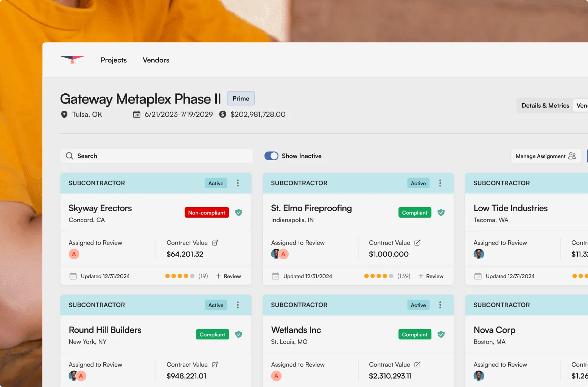Click the $948,221.01 contract value
The image size is (588, 387).
[187, 376]
